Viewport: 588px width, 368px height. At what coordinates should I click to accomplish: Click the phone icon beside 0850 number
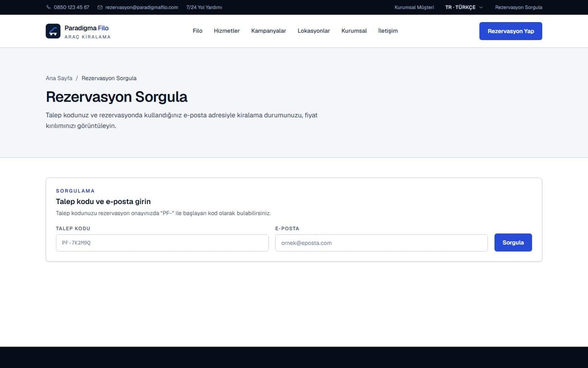(x=48, y=7)
